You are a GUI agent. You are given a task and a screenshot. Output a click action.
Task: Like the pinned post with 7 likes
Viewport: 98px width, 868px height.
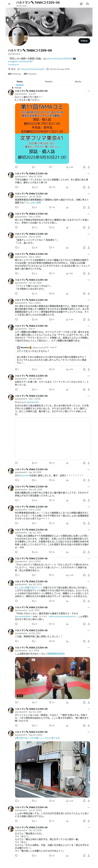pos(51,167)
